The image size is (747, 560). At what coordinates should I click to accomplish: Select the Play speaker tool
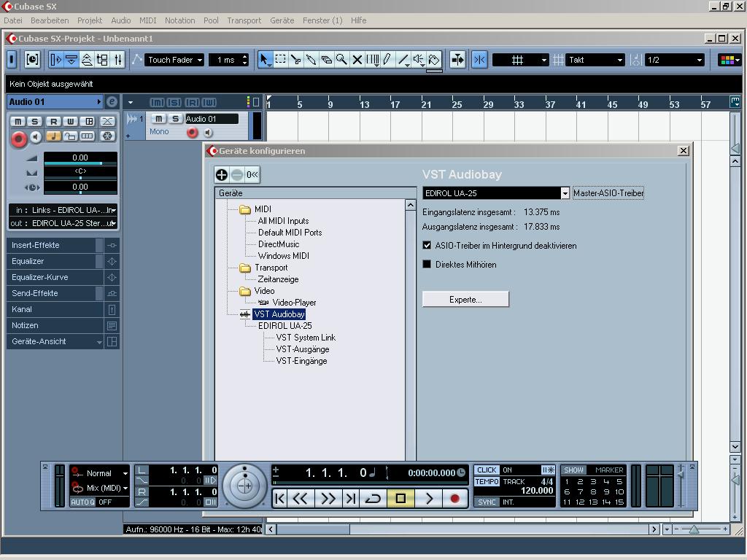[x=418, y=60]
